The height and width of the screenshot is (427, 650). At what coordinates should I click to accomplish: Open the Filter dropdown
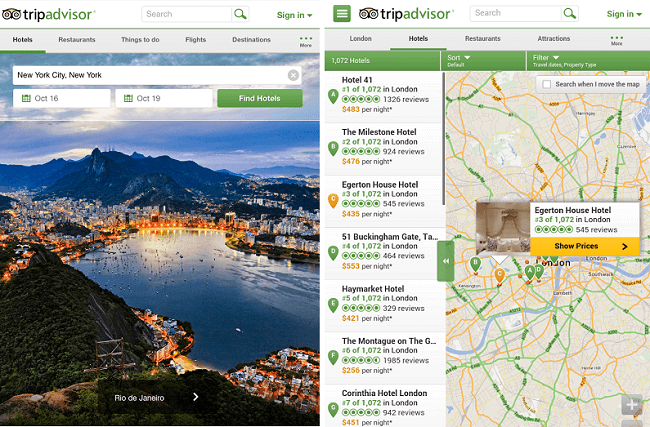pos(588,61)
